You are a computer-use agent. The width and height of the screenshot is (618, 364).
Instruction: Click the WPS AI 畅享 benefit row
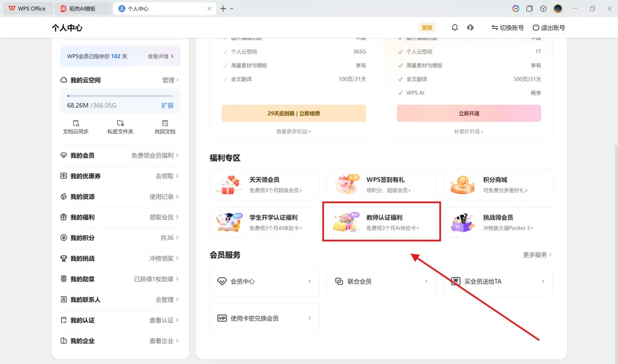[x=469, y=93]
